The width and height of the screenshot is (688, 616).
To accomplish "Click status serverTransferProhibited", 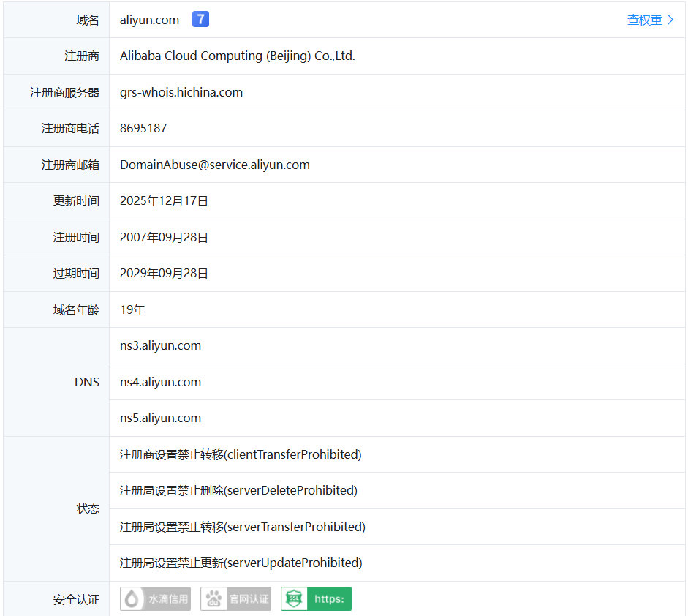I will point(243,527).
